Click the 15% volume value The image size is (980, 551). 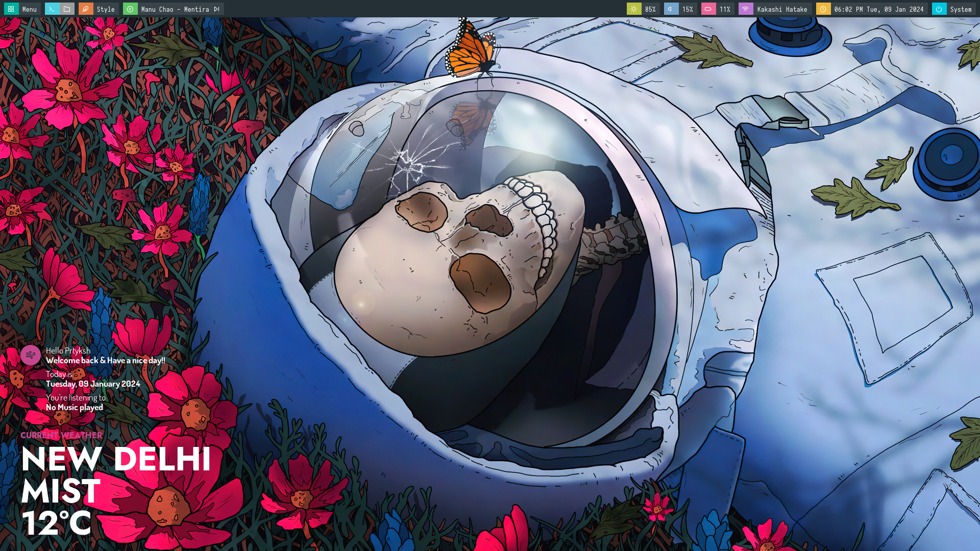(x=688, y=9)
